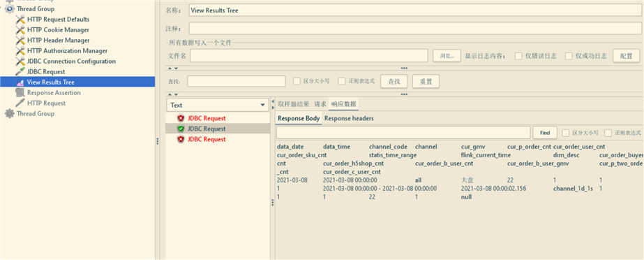
Task: Click the red failed shield of third JDBC Request
Action: coord(181,140)
